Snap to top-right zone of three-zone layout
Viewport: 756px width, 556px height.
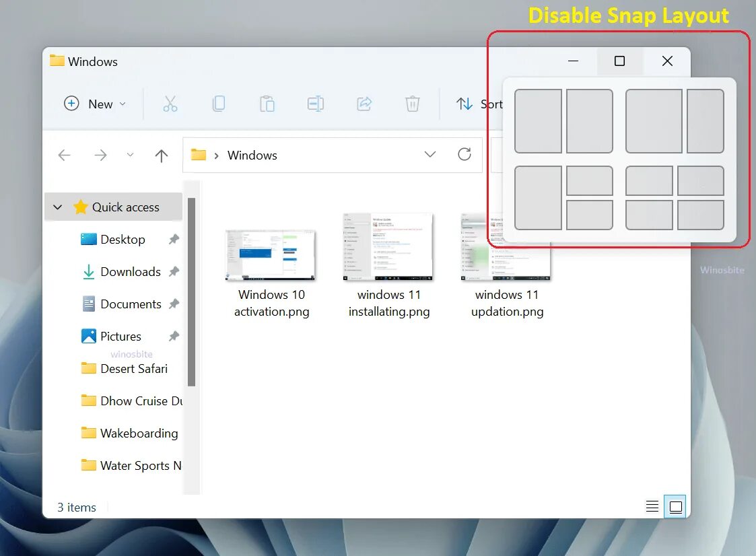pyautogui.click(x=590, y=181)
